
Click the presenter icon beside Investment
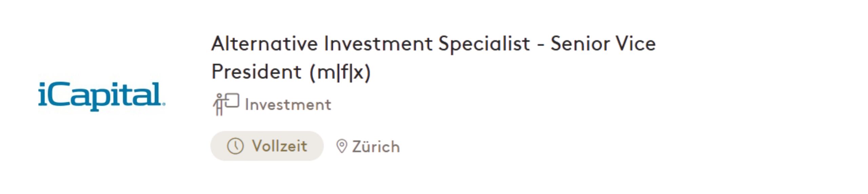tap(225, 104)
